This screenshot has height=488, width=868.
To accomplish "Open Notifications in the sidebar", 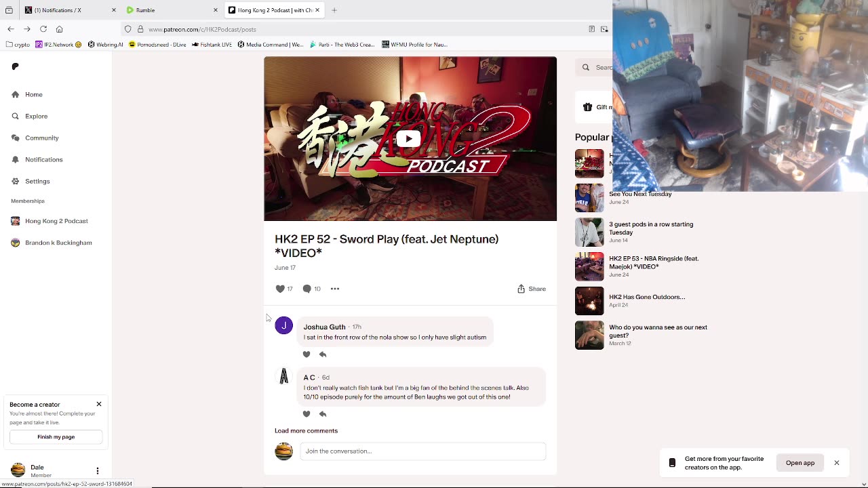I will tap(43, 159).
